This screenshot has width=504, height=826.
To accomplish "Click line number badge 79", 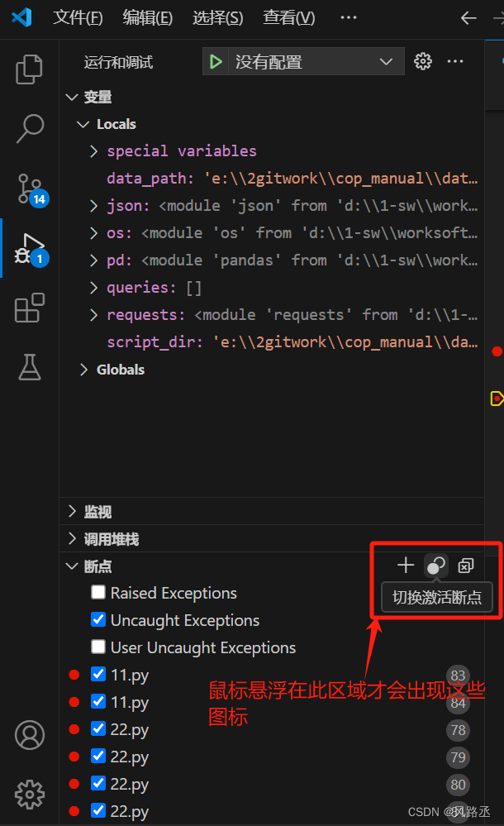I will click(x=458, y=757).
